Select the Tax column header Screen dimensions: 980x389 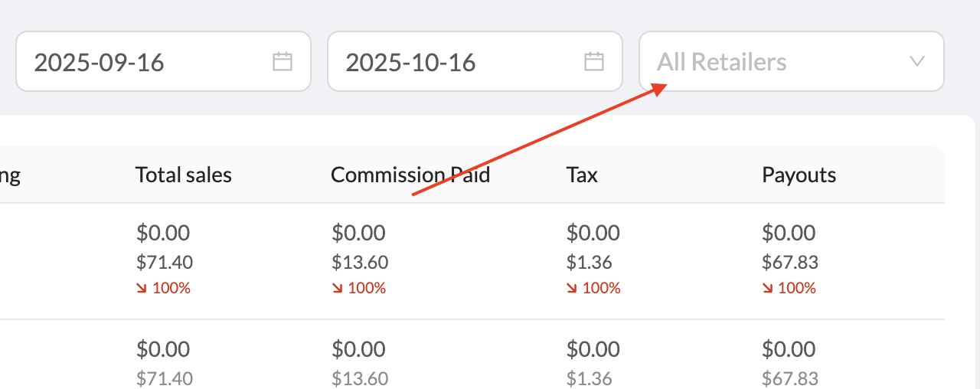point(582,175)
